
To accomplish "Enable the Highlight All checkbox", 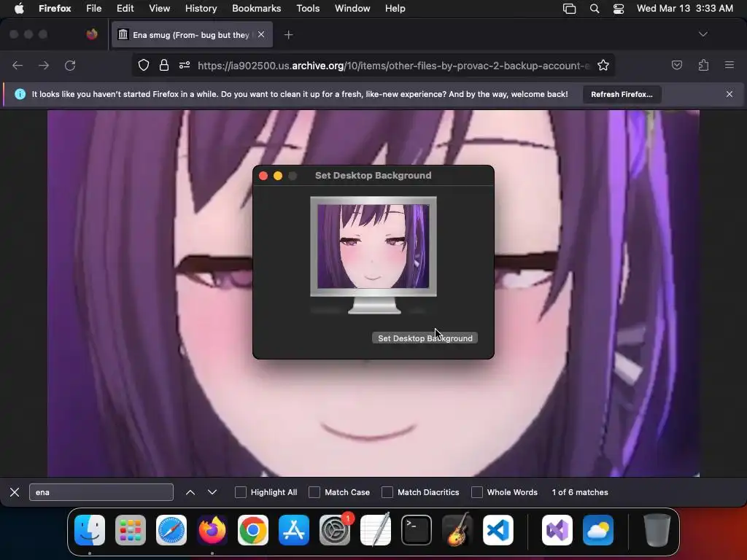I will [x=241, y=492].
